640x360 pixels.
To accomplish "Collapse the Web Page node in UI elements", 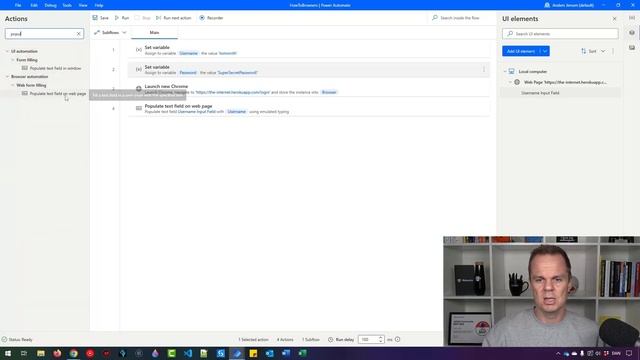I will pos(510,82).
